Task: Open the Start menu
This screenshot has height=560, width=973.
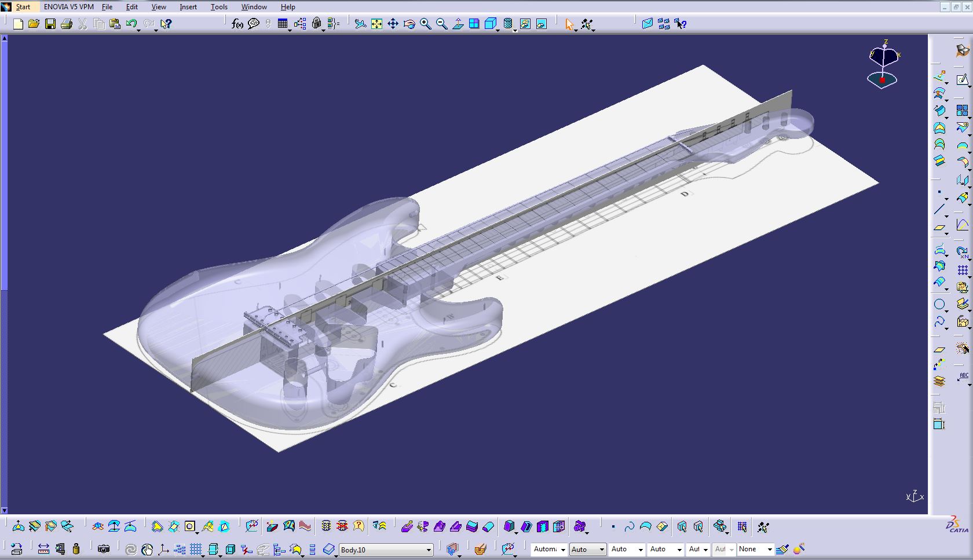Action: coord(23,7)
